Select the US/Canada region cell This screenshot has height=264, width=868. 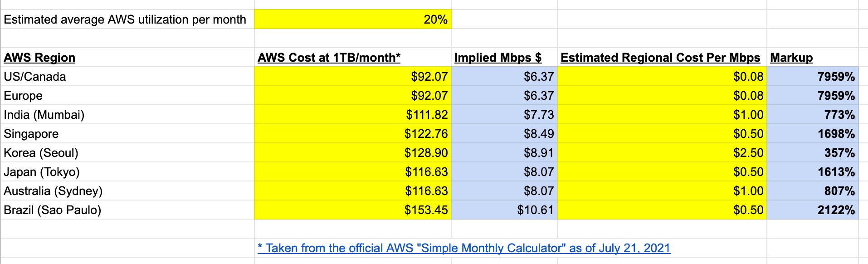click(35, 77)
